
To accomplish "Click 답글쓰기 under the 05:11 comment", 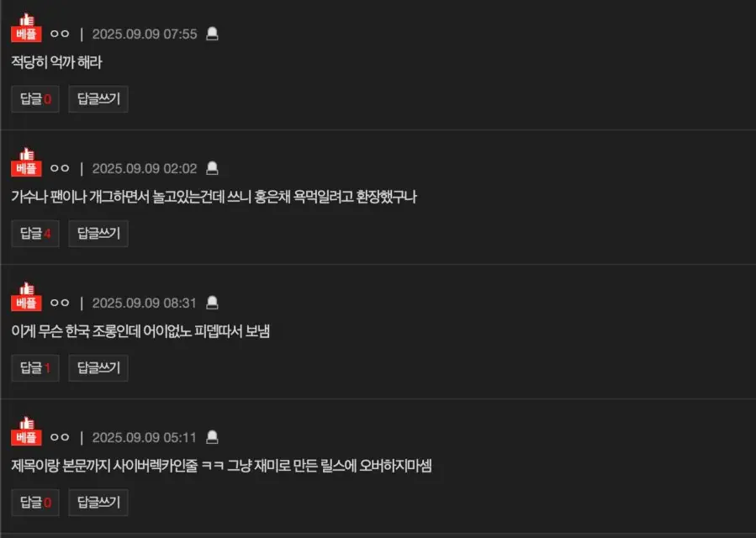I will pyautogui.click(x=98, y=503).
